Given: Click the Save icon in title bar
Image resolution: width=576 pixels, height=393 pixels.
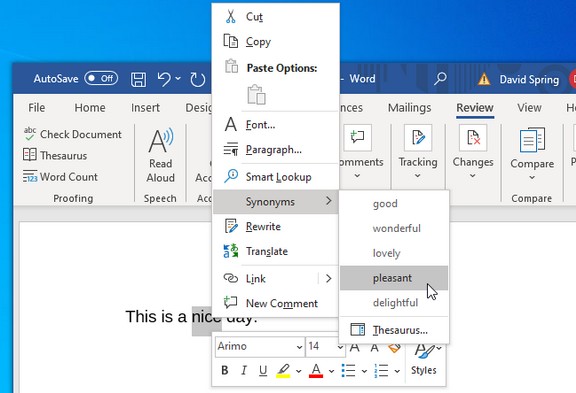Looking at the screenshot, I should [138, 79].
